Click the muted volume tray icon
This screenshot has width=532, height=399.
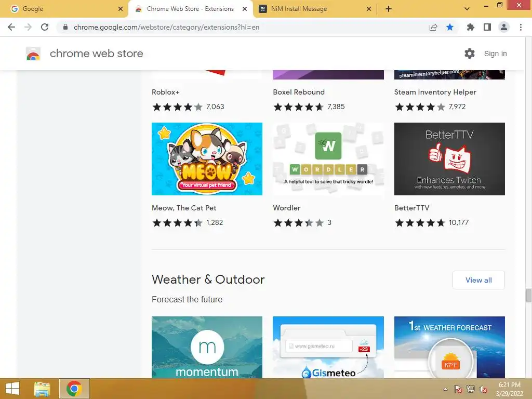coord(483,389)
